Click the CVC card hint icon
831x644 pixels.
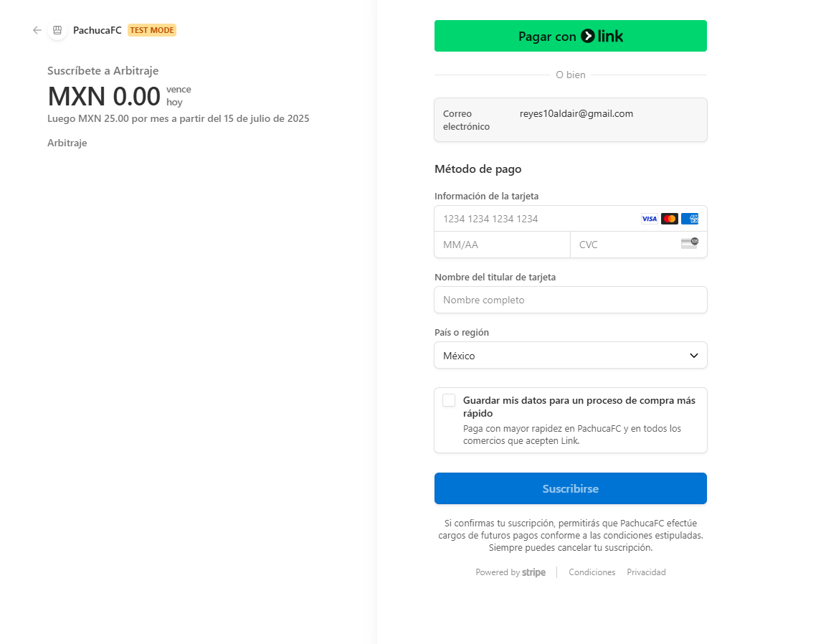pos(689,244)
